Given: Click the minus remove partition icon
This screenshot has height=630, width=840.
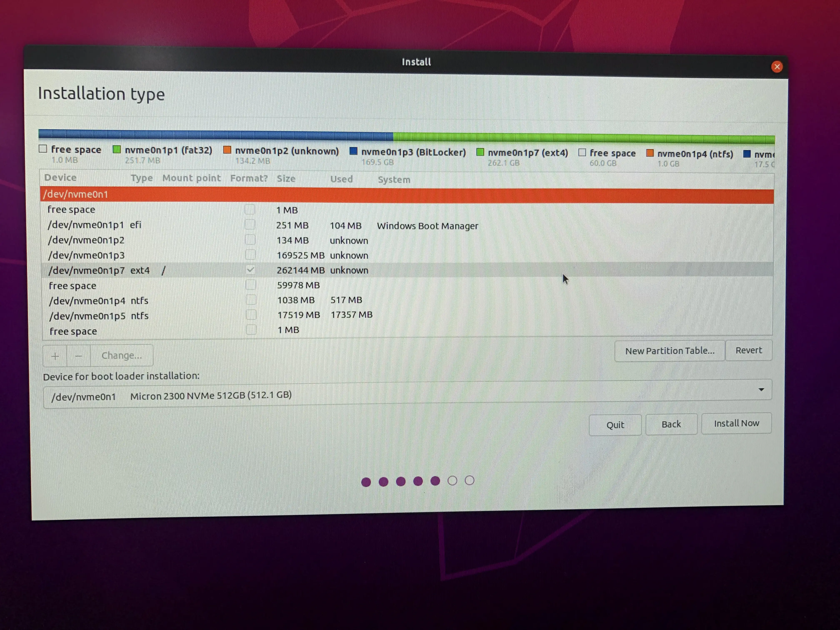Looking at the screenshot, I should (x=79, y=356).
